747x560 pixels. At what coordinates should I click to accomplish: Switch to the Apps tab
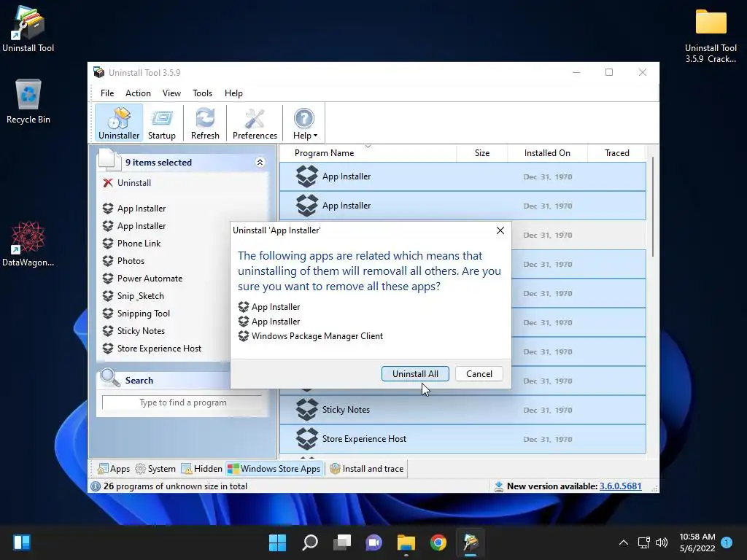click(x=113, y=469)
